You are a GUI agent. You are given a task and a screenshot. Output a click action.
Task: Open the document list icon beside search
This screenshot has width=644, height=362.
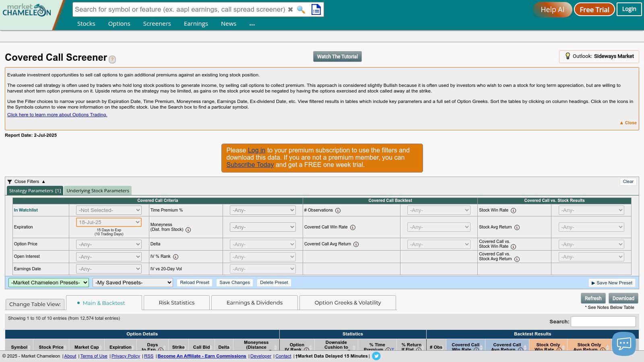click(316, 9)
